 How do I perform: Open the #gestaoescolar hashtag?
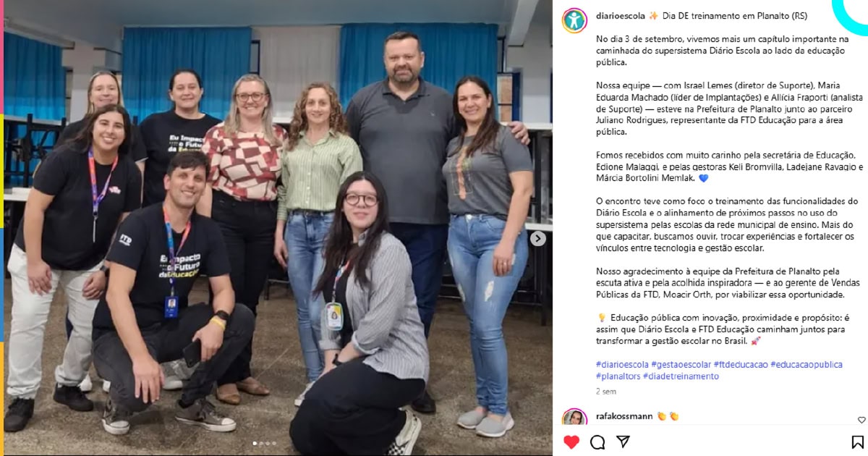(681, 365)
